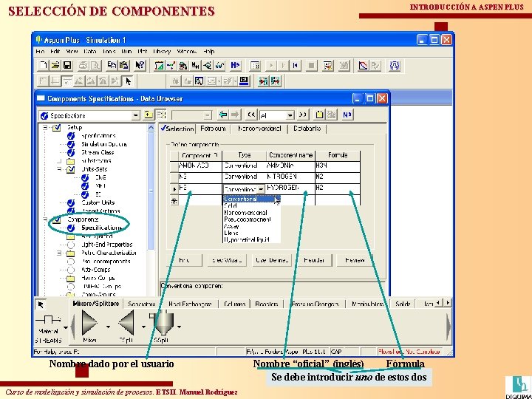Click the Data Browser back arrow icon
Viewport: 532px width, 399px height.
(223, 115)
